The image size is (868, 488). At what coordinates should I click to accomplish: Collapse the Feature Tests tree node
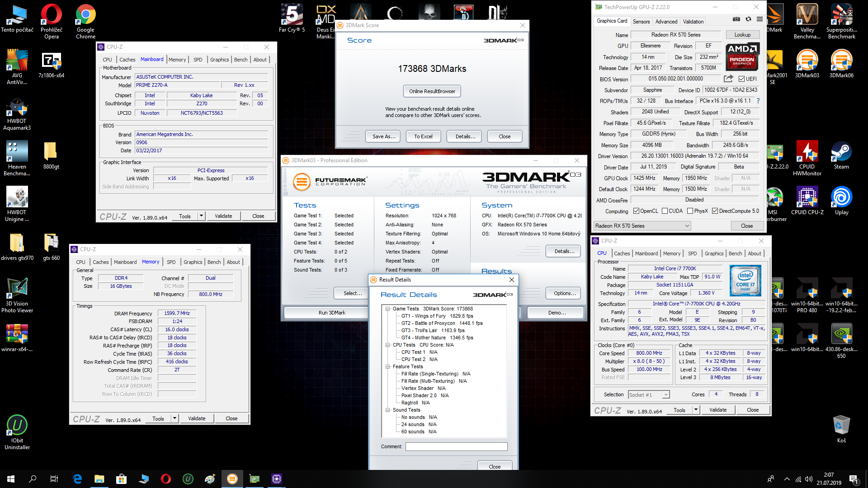point(388,367)
